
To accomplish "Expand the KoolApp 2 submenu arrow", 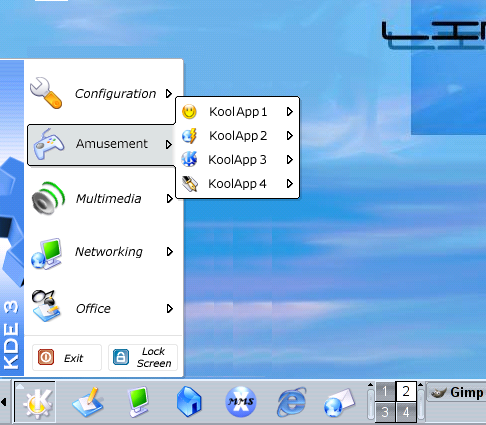I will [x=290, y=136].
